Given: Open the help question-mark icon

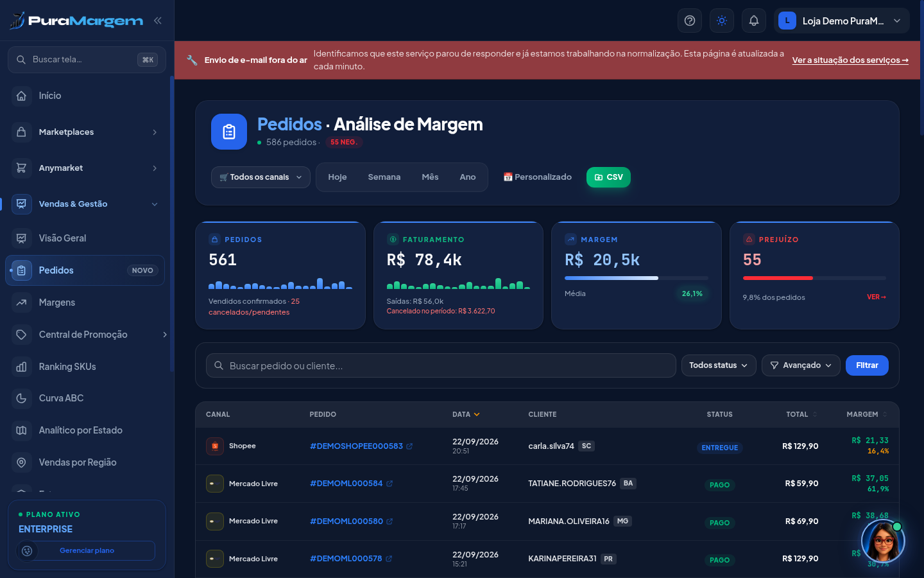Looking at the screenshot, I should click(x=690, y=21).
